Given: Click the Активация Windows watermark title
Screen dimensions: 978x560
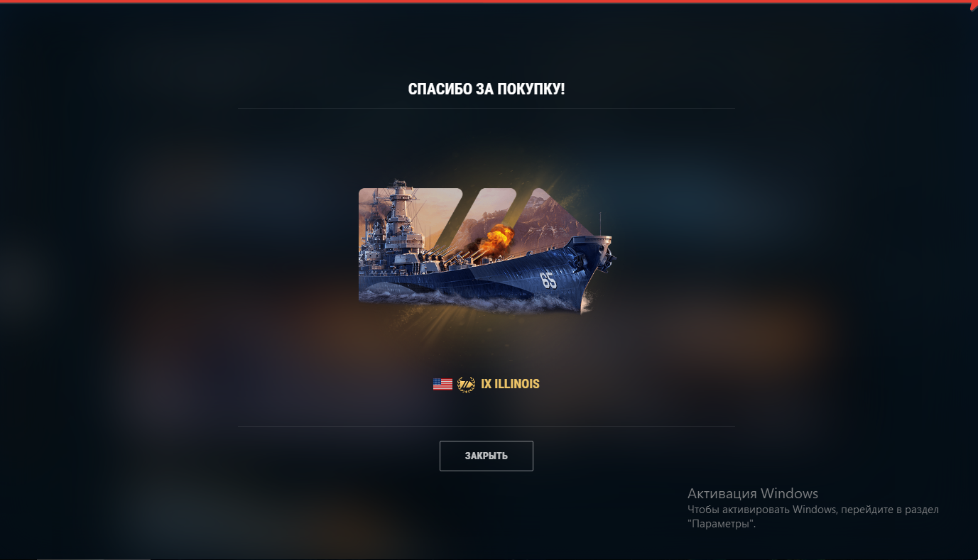Looking at the screenshot, I should [x=753, y=494].
